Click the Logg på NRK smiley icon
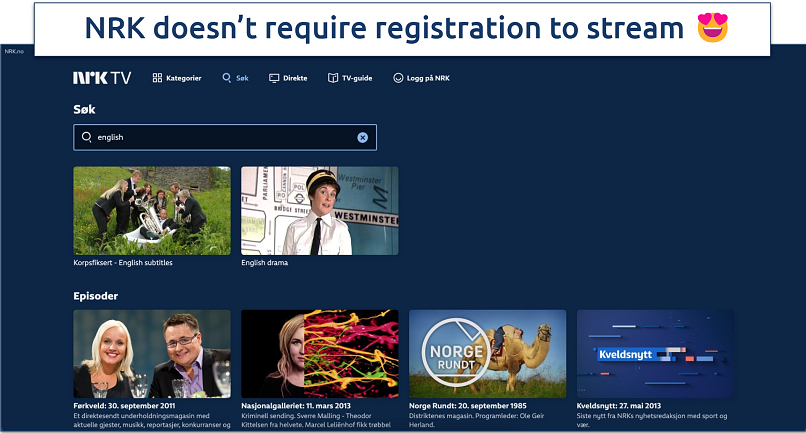This screenshot has width=806, height=434. click(x=398, y=78)
